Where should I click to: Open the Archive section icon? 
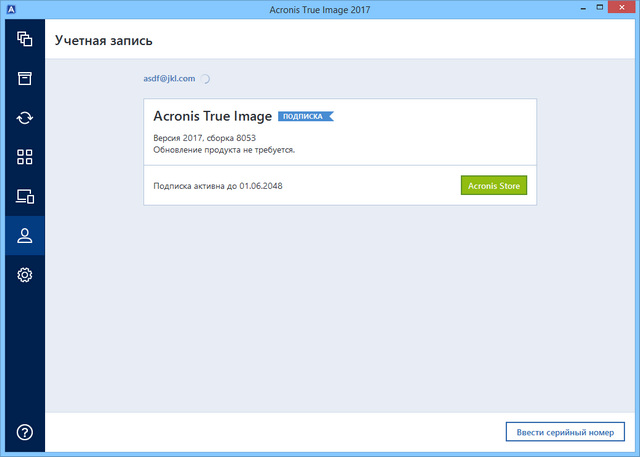point(25,78)
